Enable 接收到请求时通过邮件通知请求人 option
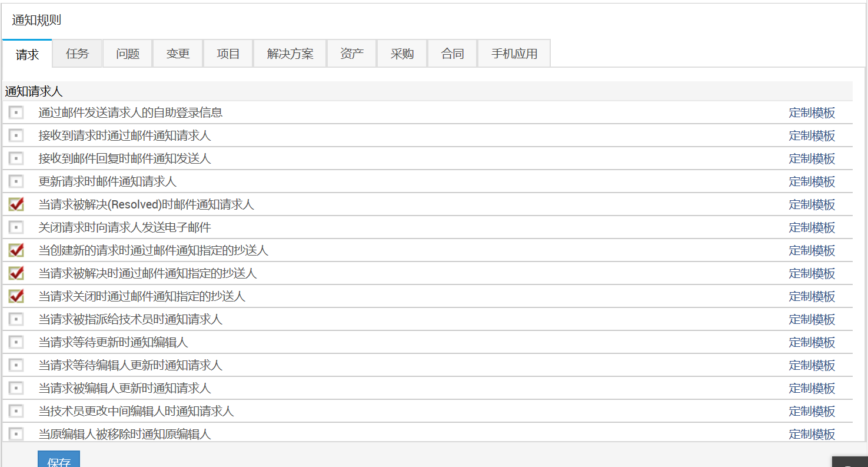 click(16, 135)
